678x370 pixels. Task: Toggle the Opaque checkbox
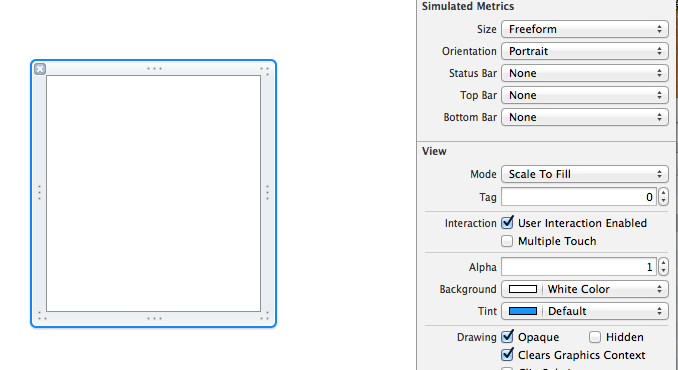pyautogui.click(x=507, y=337)
